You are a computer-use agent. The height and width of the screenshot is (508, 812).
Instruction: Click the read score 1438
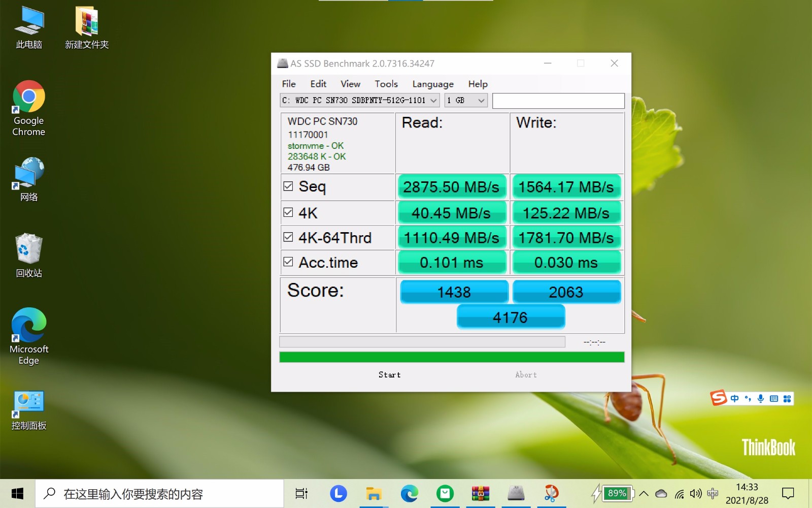pyautogui.click(x=454, y=292)
